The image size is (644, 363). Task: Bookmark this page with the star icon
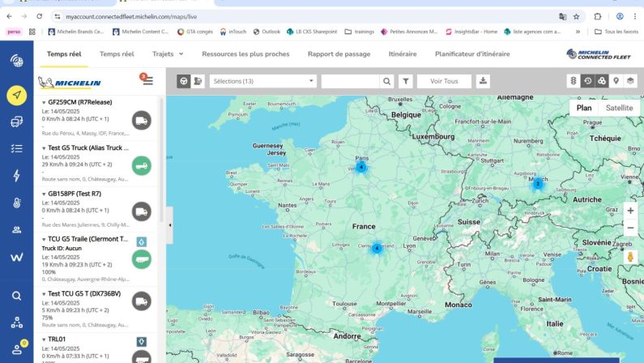pos(576,16)
